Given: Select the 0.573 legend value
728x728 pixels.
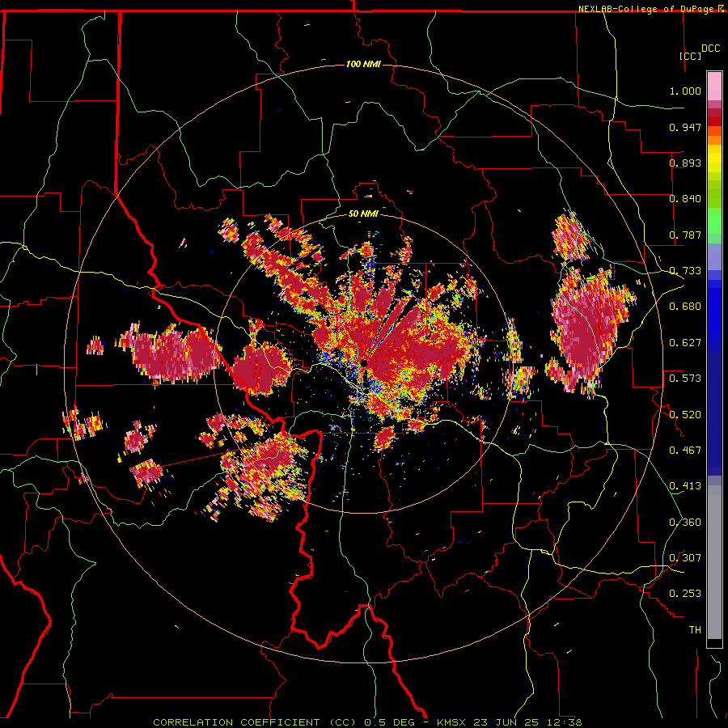Looking at the screenshot, I should pos(685,379).
